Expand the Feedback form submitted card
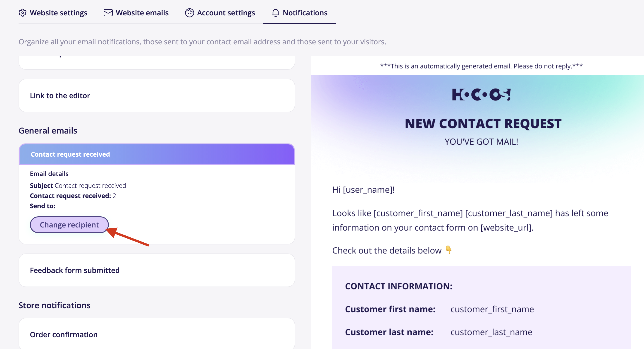 pos(157,270)
